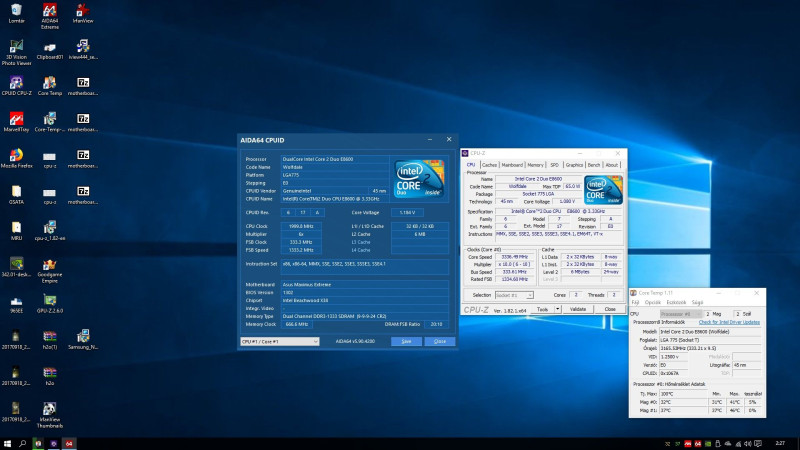Viewport: 800px width, 450px height.
Task: Open the Lomtár recycle bin icon
Action: point(16,13)
